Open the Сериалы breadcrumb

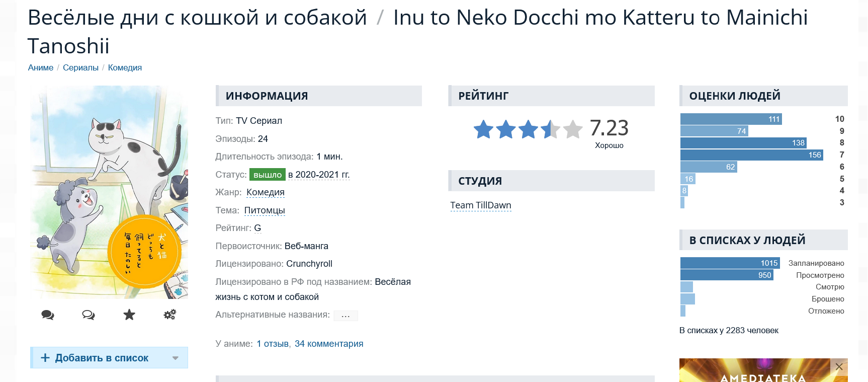(x=80, y=67)
